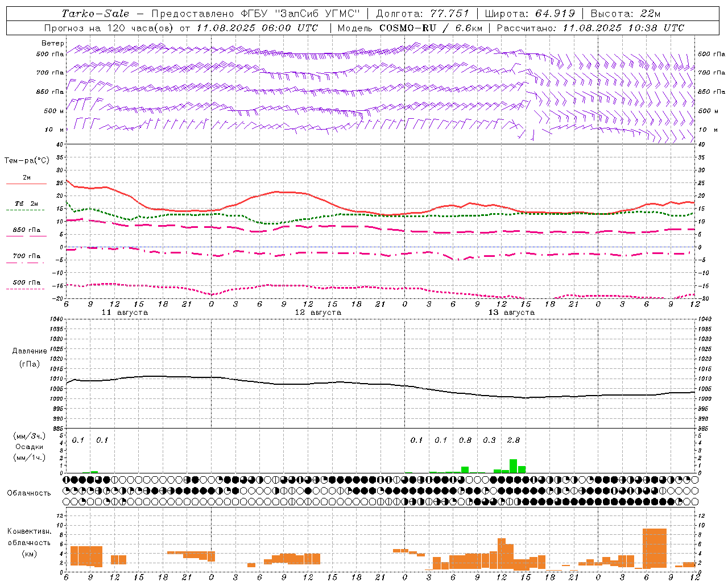Click the "Осадки" precipitation label
This screenshot has height=582, width=728.
(x=29, y=447)
